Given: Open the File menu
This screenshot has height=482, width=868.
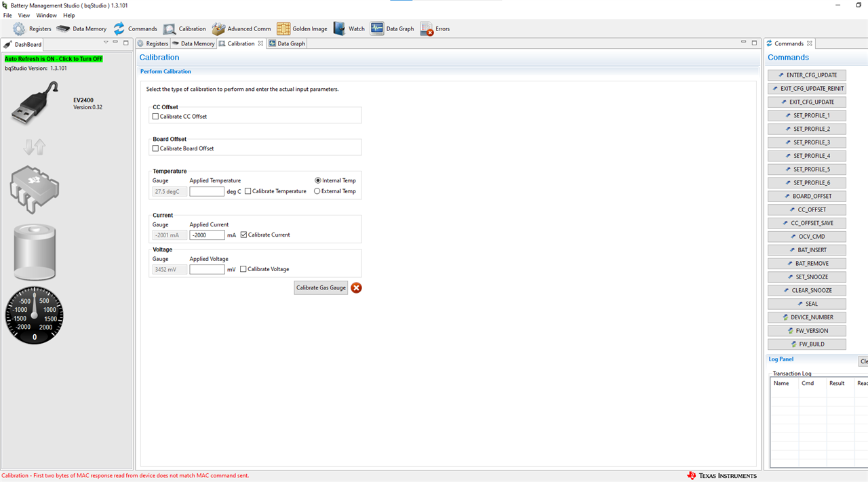Looking at the screenshot, I should (x=8, y=15).
